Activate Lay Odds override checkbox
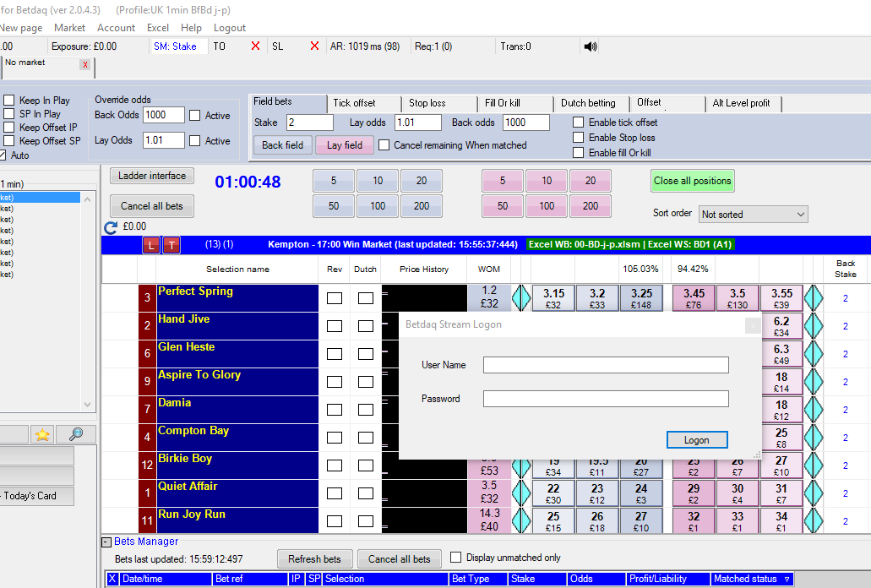Viewport: 871px width, 588px height. (x=194, y=141)
